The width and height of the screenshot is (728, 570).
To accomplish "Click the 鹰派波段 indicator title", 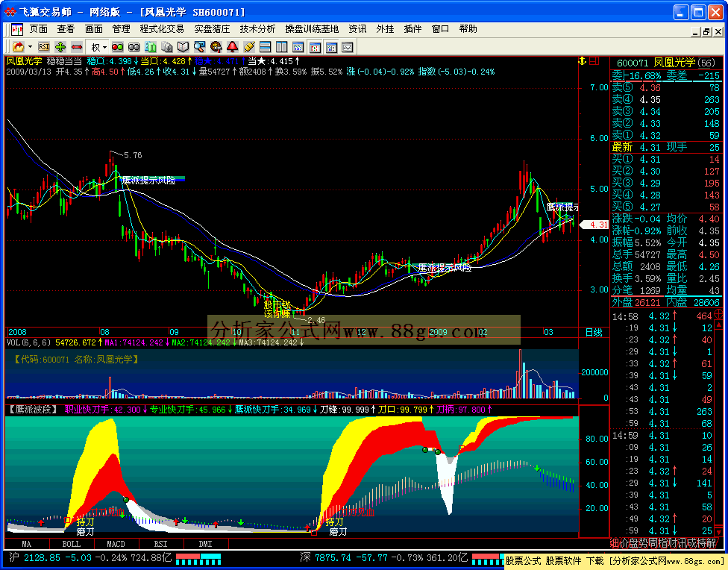I will [x=34, y=410].
